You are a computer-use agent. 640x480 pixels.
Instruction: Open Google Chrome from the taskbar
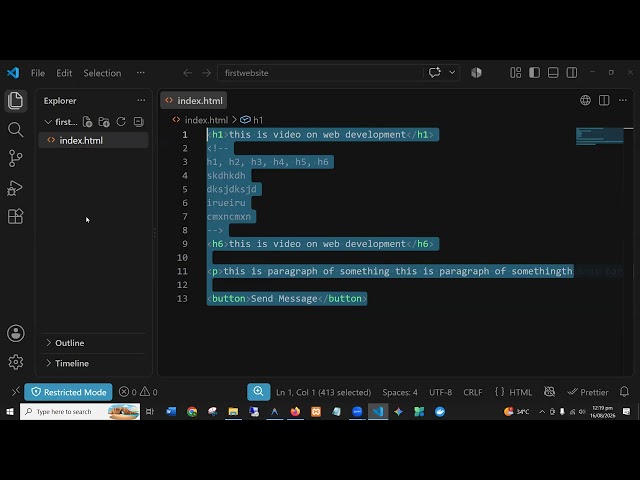(x=192, y=411)
